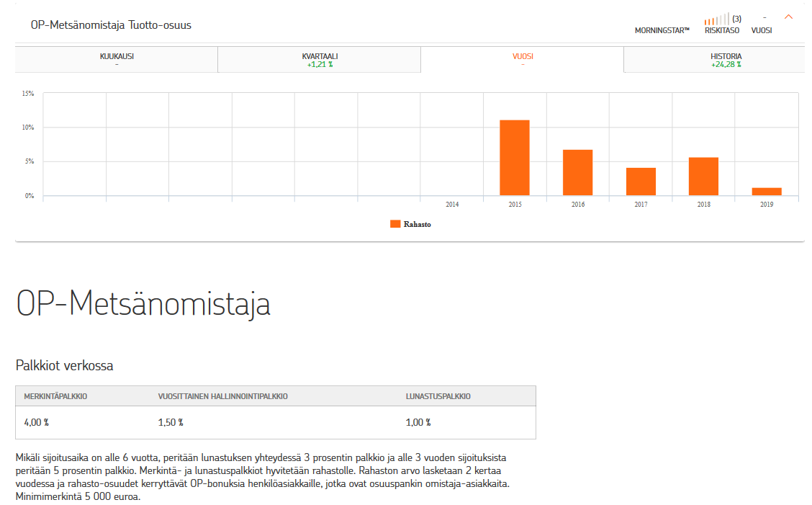Show the Historia tab
Image resolution: width=812 pixels, height=505 pixels.
(x=726, y=60)
